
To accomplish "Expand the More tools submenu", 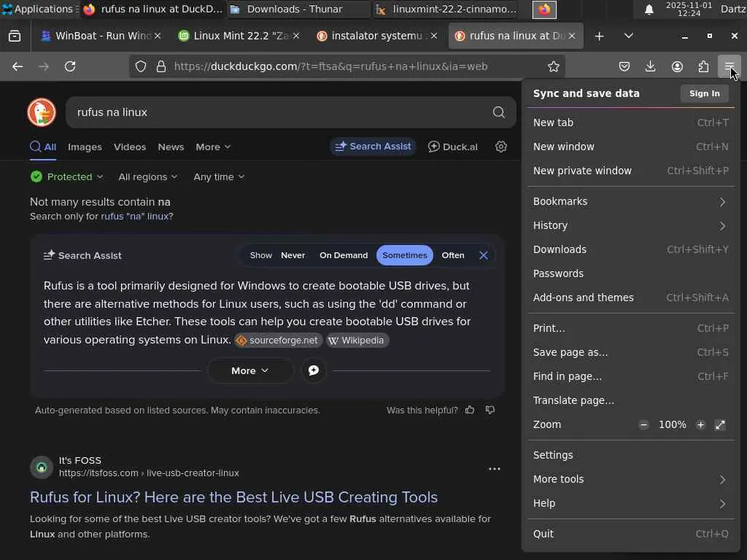I will click(630, 479).
